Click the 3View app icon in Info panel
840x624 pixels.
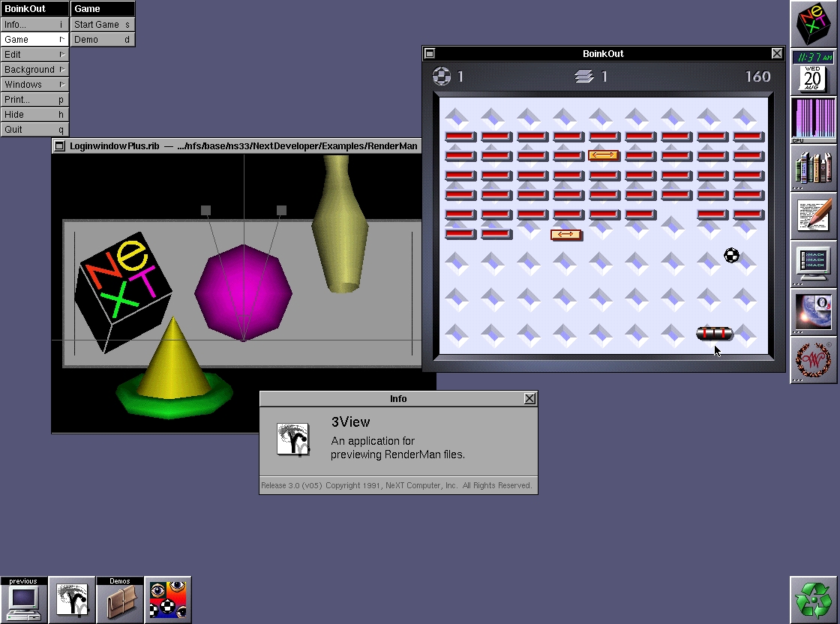coord(293,439)
